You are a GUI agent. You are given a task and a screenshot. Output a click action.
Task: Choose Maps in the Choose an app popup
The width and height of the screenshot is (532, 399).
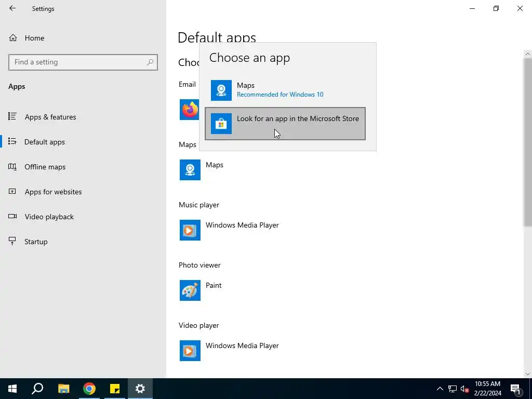pos(285,90)
